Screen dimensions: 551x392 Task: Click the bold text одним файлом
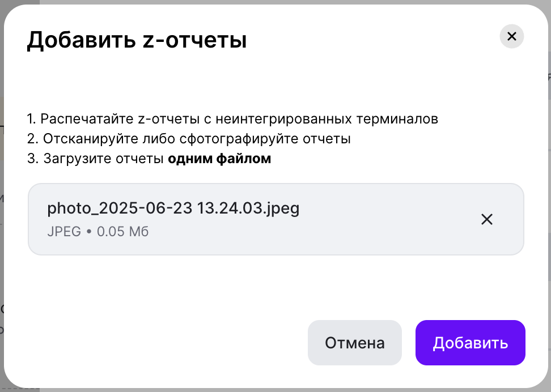tap(219, 159)
